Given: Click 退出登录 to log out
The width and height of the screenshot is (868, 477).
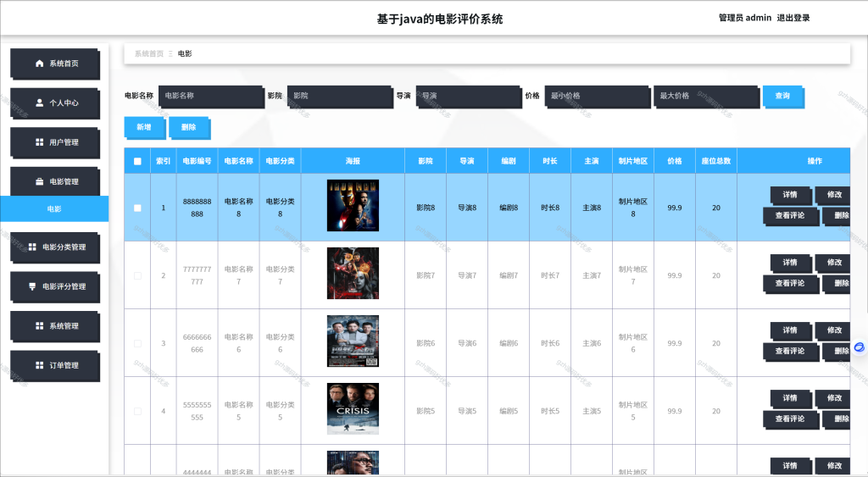Looking at the screenshot, I should 793,18.
